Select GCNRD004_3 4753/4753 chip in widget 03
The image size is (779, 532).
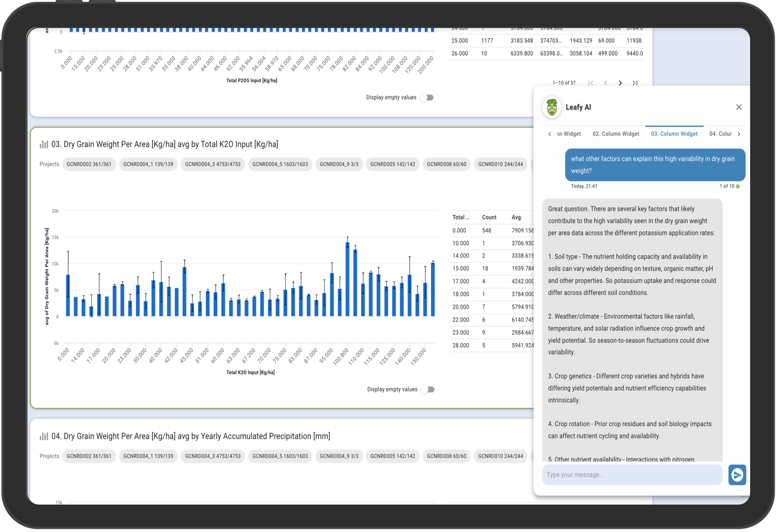212,165
